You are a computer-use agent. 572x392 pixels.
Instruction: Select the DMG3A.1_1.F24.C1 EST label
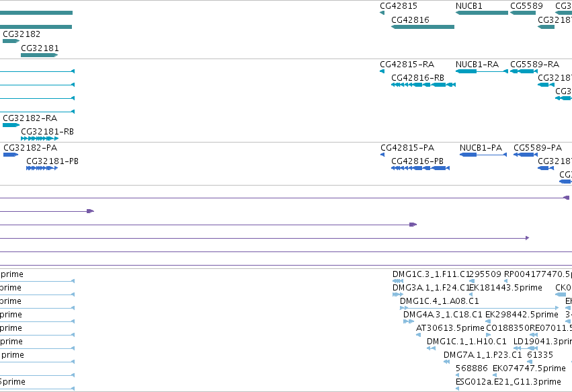(431, 288)
